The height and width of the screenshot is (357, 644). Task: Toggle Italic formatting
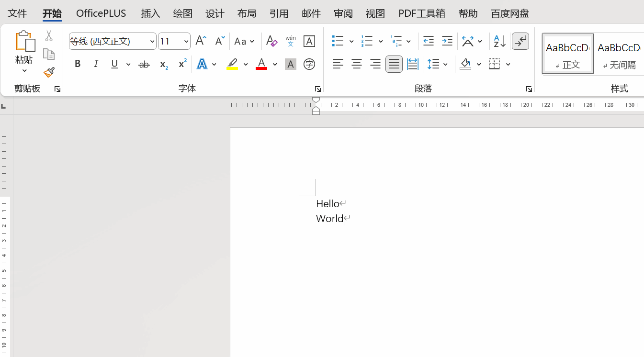pos(96,64)
